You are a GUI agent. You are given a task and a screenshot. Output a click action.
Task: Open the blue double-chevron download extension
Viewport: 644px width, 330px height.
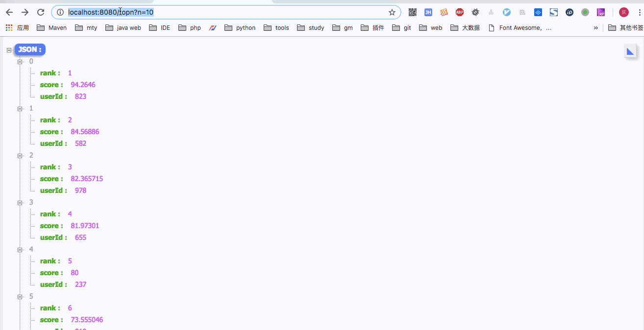coord(538,12)
